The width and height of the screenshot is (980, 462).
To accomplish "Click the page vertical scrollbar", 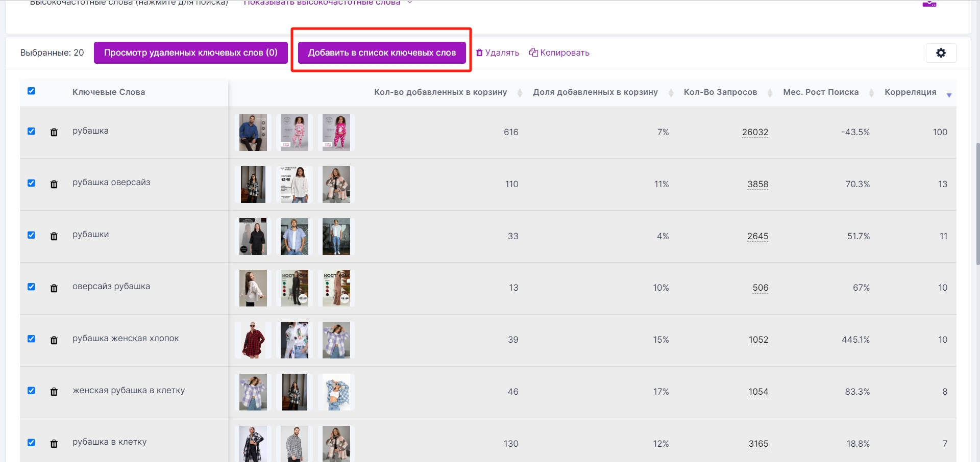I will click(977, 204).
